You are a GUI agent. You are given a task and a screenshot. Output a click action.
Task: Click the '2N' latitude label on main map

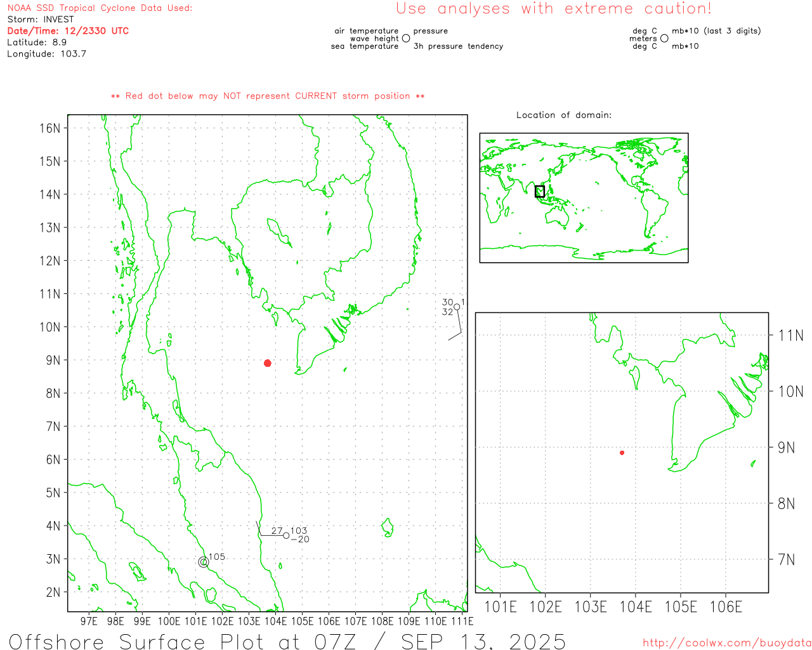pyautogui.click(x=53, y=592)
